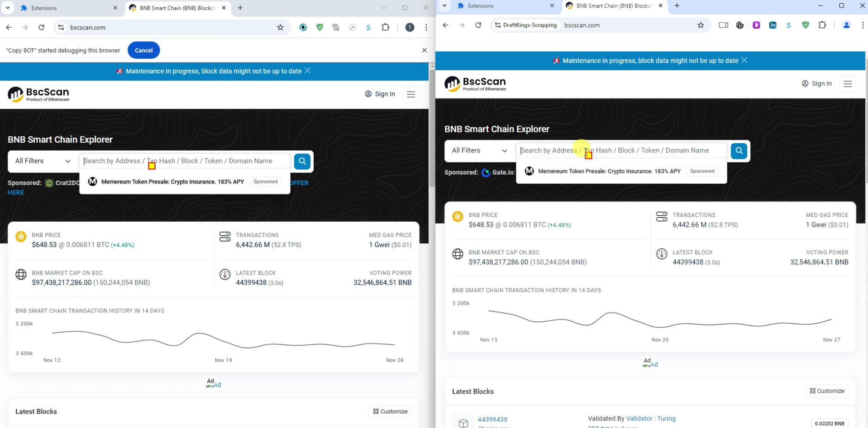Click transactions 6,442.66 M in left window
Image resolution: width=868 pixels, height=428 pixels.
click(253, 245)
